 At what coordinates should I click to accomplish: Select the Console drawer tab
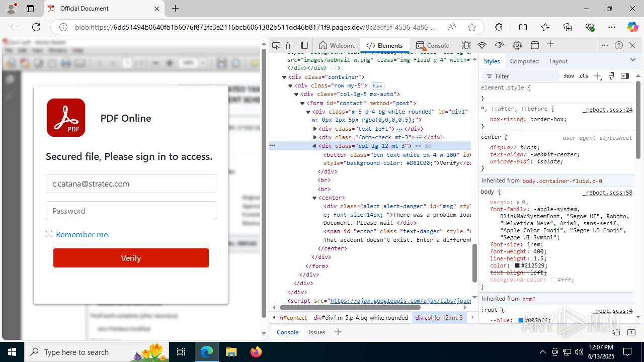click(287, 332)
